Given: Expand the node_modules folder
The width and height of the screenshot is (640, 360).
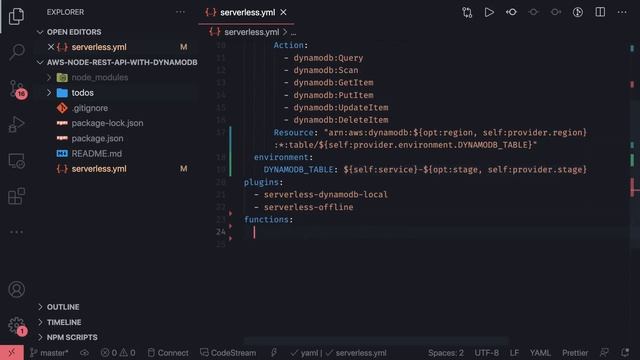Looking at the screenshot, I should pyautogui.click(x=49, y=78).
